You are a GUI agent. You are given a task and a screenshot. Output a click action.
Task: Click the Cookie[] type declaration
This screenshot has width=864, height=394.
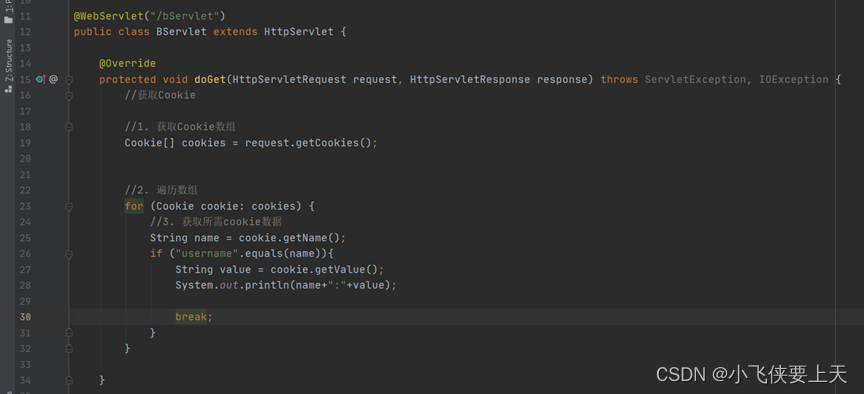(150, 143)
